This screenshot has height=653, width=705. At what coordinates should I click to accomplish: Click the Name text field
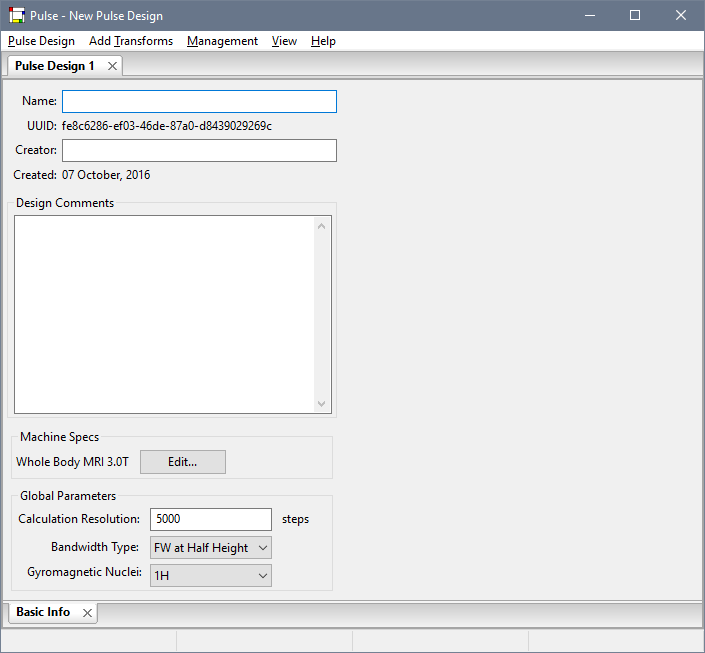click(x=199, y=102)
